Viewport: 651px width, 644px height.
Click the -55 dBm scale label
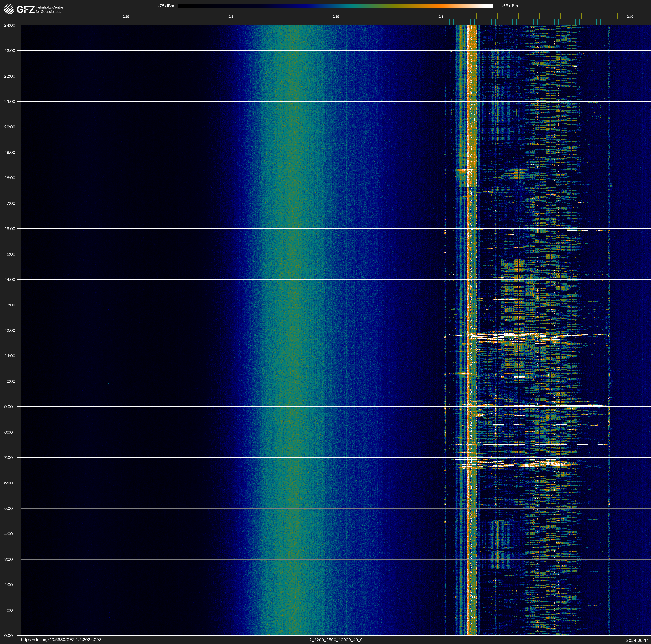point(510,6)
